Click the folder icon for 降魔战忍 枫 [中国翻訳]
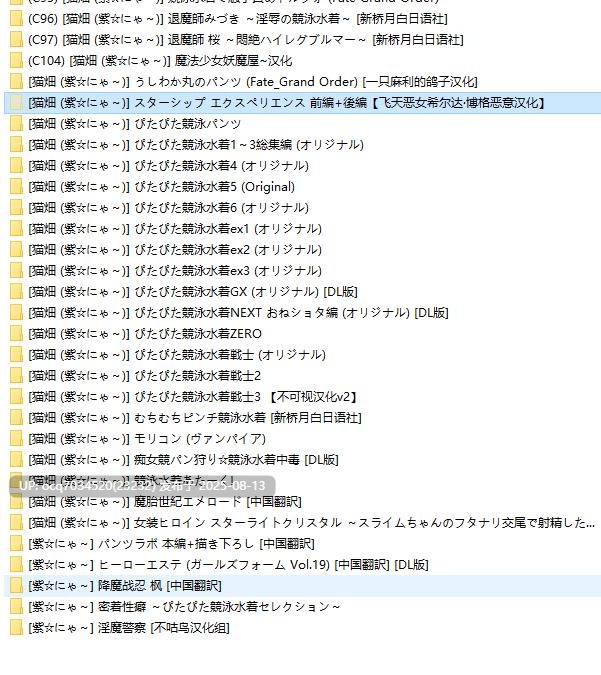 (16, 586)
